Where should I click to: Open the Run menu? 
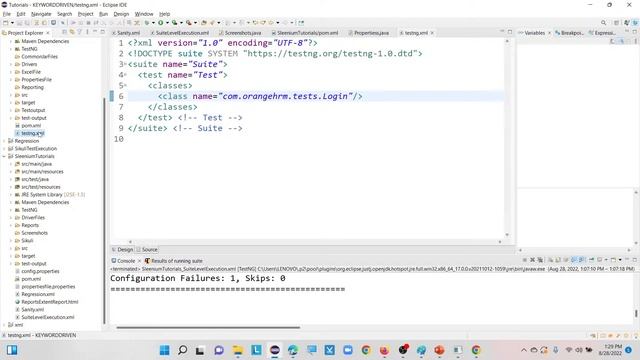tap(103, 14)
